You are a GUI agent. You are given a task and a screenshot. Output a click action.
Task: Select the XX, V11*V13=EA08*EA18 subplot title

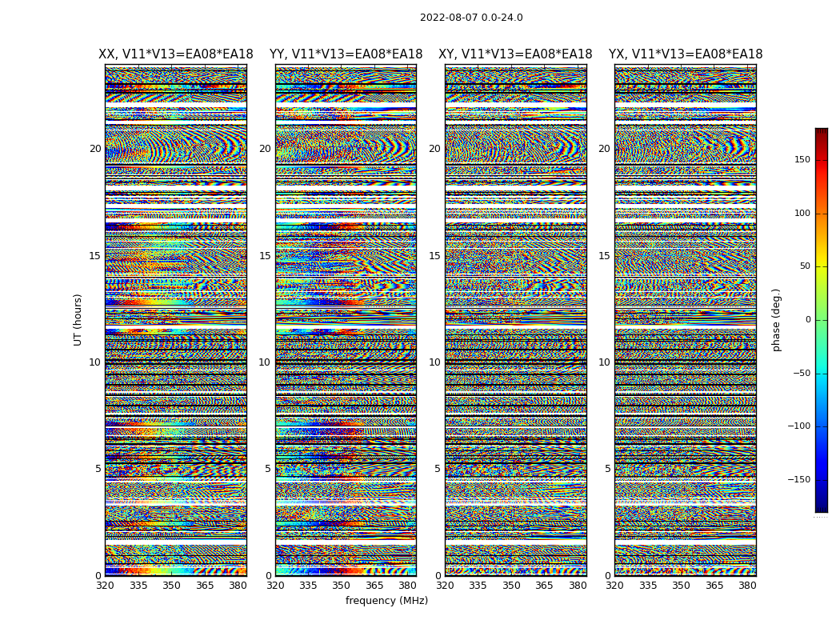click(x=176, y=54)
